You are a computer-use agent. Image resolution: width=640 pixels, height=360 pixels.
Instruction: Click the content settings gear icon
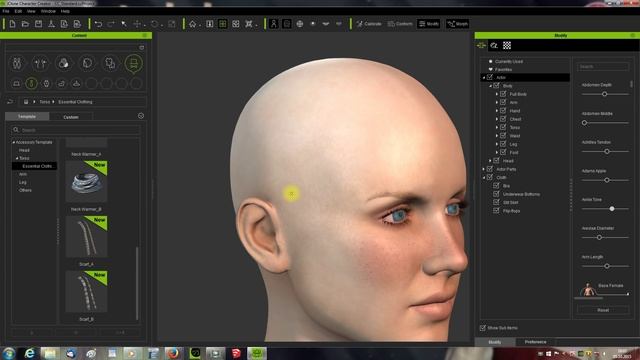pos(141,116)
